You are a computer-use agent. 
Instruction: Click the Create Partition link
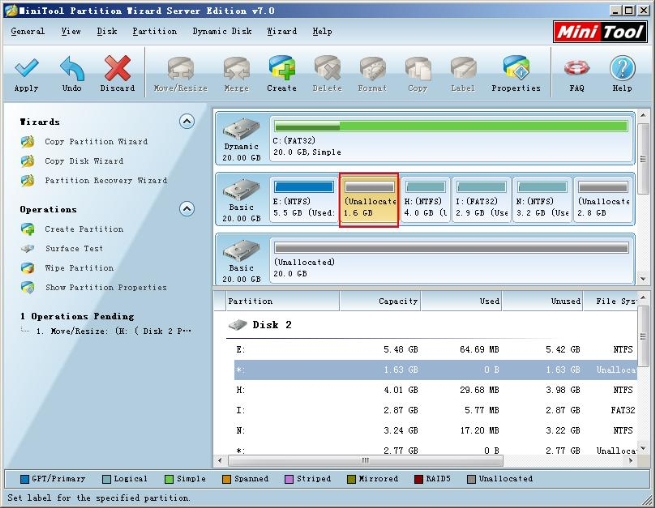84,229
